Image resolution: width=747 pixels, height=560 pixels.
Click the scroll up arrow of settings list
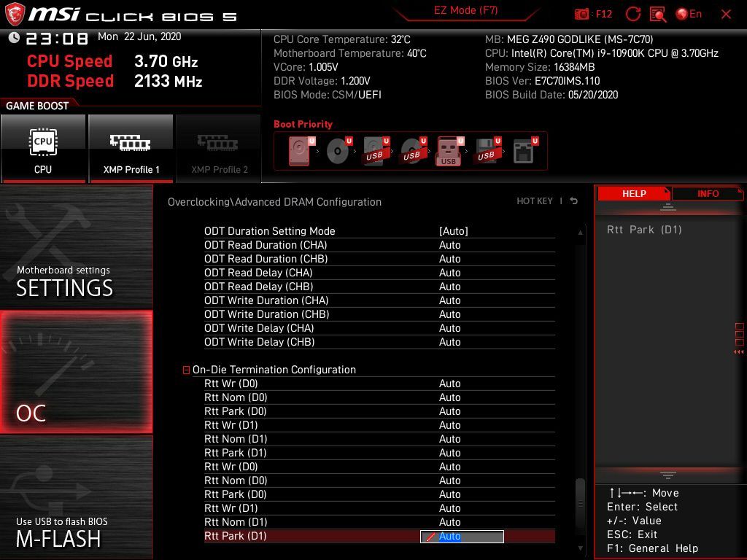pyautogui.click(x=580, y=233)
